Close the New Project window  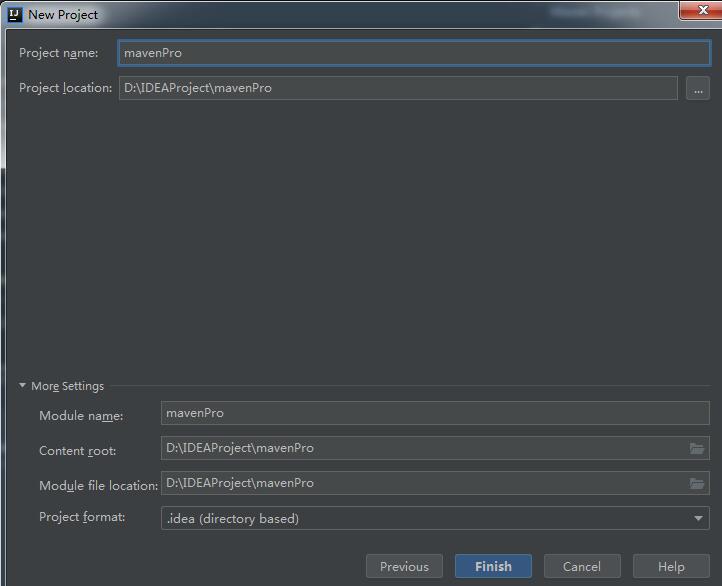click(701, 10)
